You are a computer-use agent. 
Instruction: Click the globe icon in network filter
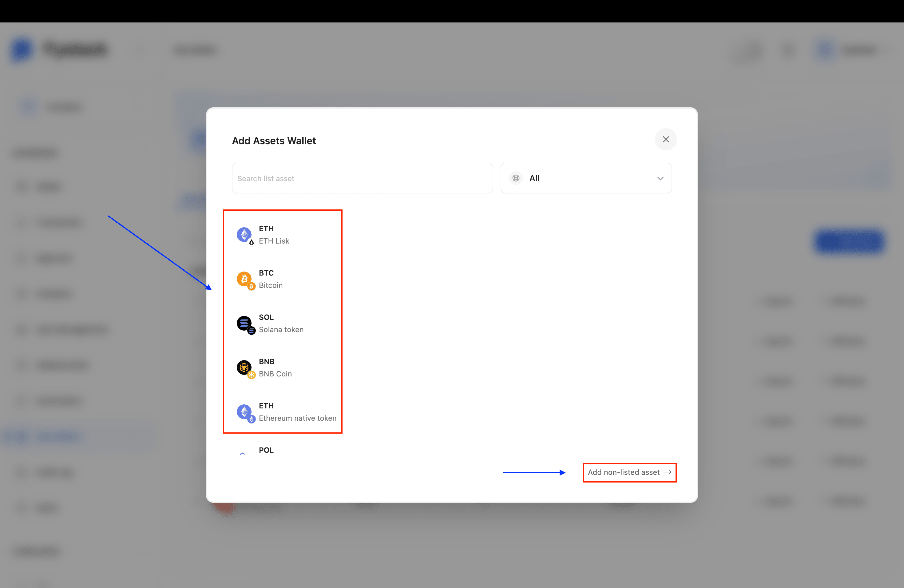pos(515,178)
